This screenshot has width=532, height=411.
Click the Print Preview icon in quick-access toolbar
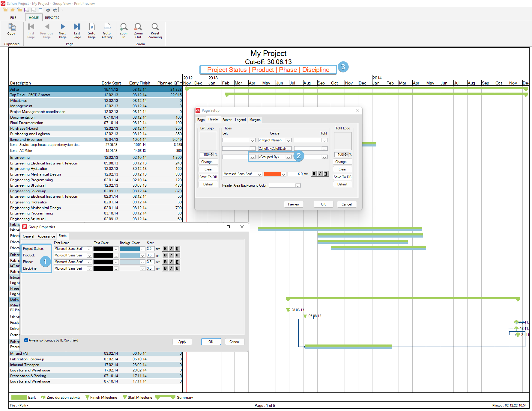(x=55, y=10)
